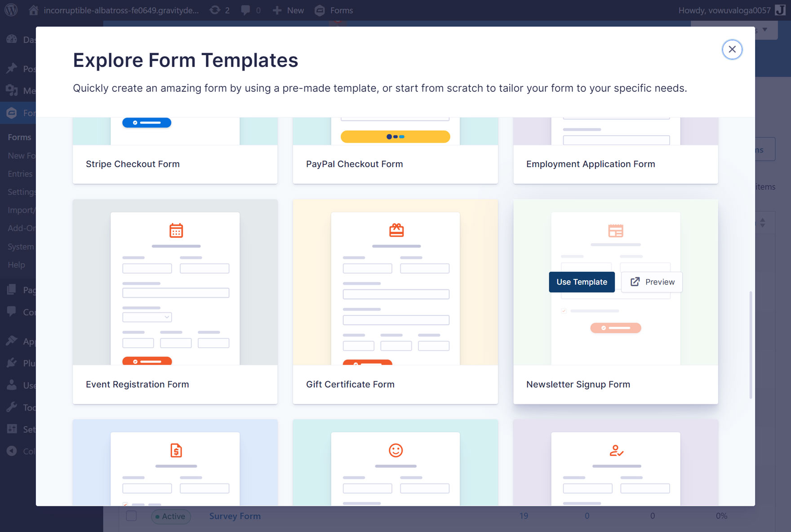The height and width of the screenshot is (532, 791).
Task: Open updates indicator showing 2
Action: pyautogui.click(x=219, y=10)
